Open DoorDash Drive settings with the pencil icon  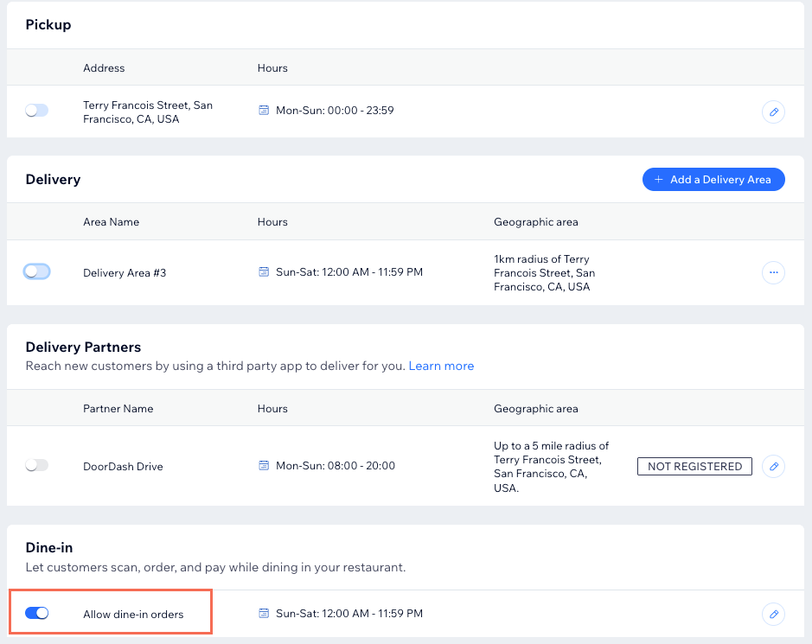[773, 466]
